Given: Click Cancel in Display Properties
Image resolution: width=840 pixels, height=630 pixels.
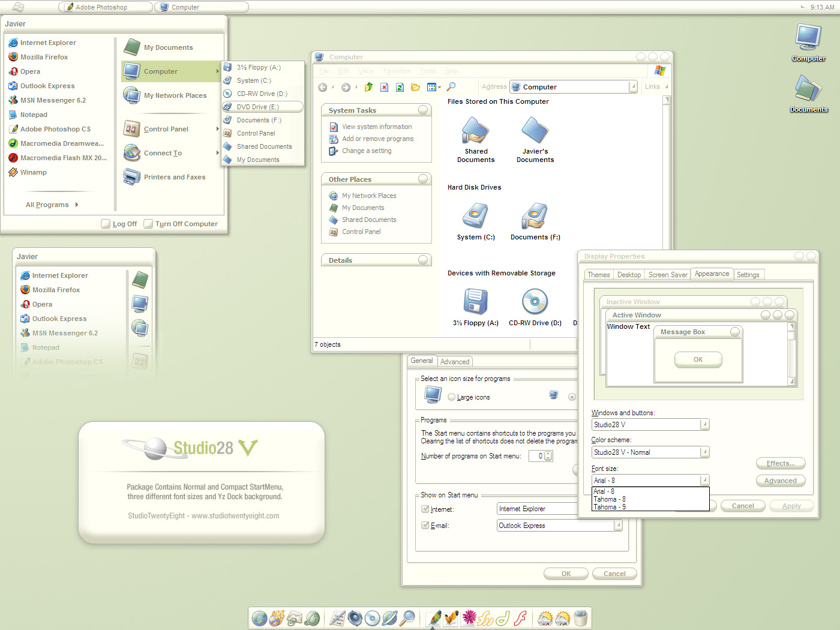Looking at the screenshot, I should 743,506.
